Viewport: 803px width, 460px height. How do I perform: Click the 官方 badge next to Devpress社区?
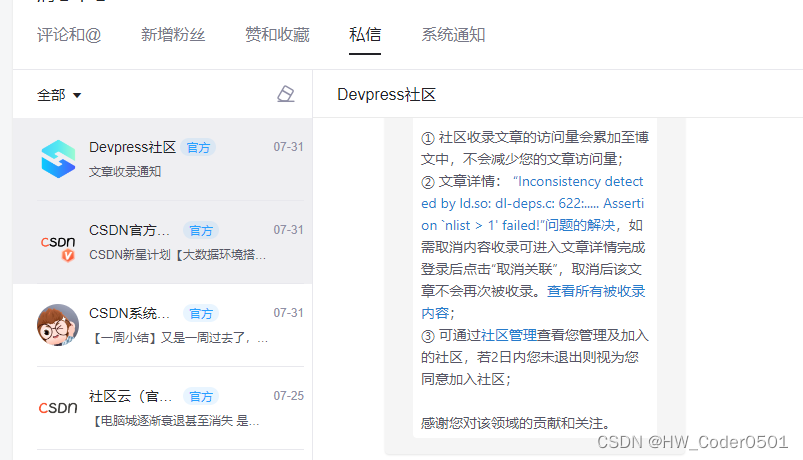pyautogui.click(x=198, y=148)
